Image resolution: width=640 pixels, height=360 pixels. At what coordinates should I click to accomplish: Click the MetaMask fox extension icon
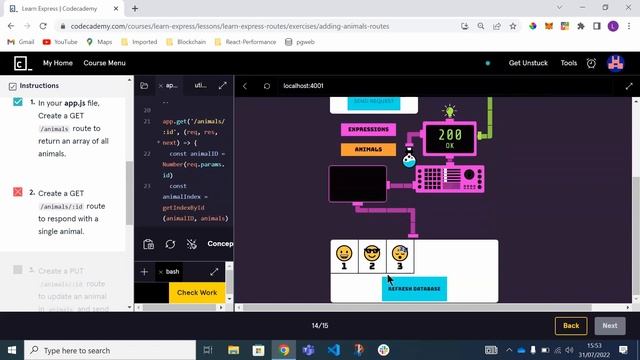pyautogui.click(x=549, y=26)
